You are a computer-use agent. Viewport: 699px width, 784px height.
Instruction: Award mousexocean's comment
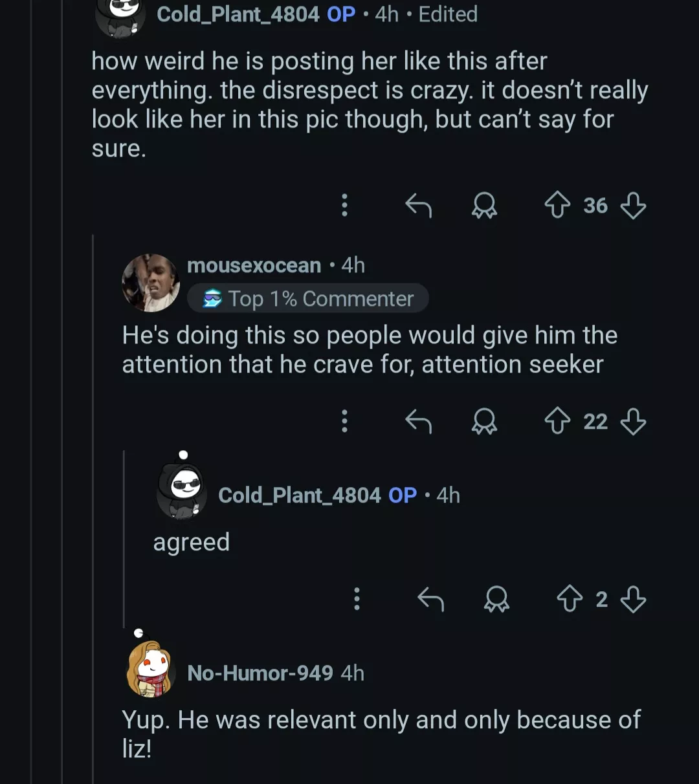click(x=484, y=422)
